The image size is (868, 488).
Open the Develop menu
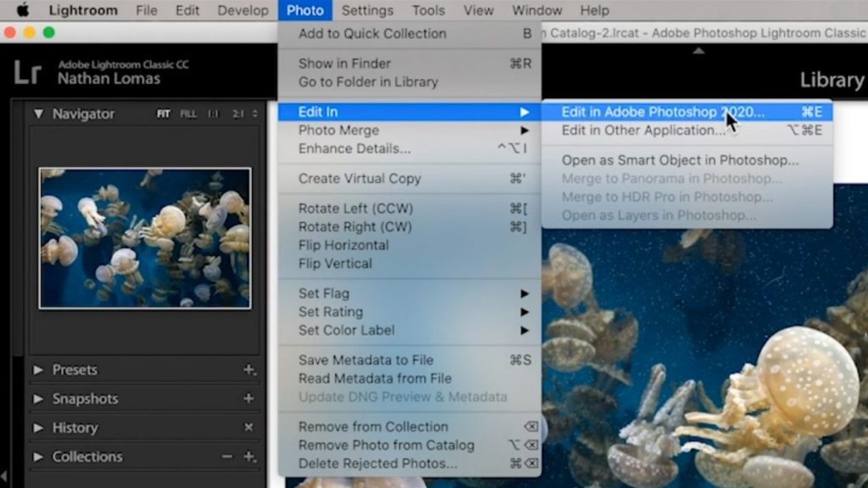click(242, 10)
